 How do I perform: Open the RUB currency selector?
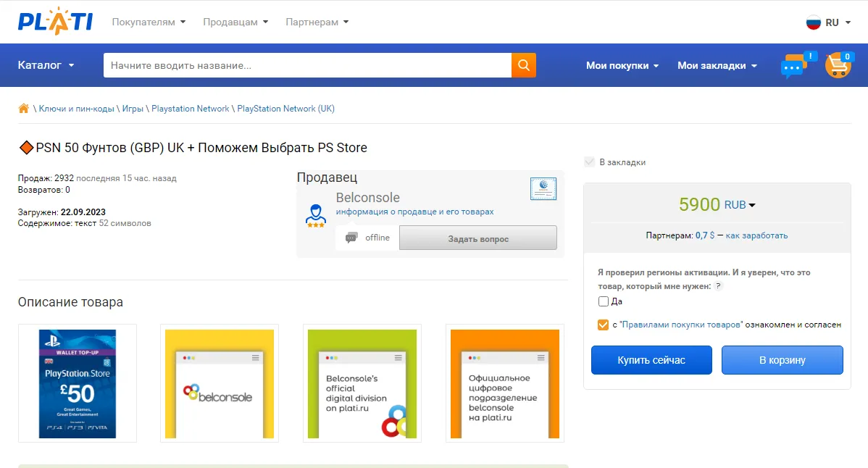tap(740, 205)
